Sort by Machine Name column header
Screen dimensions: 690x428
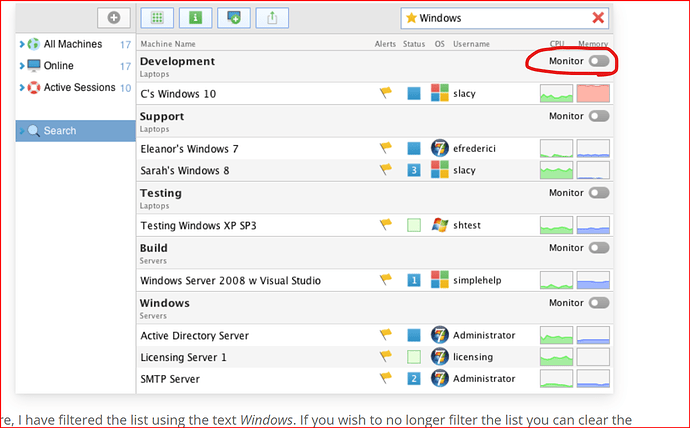(x=168, y=44)
